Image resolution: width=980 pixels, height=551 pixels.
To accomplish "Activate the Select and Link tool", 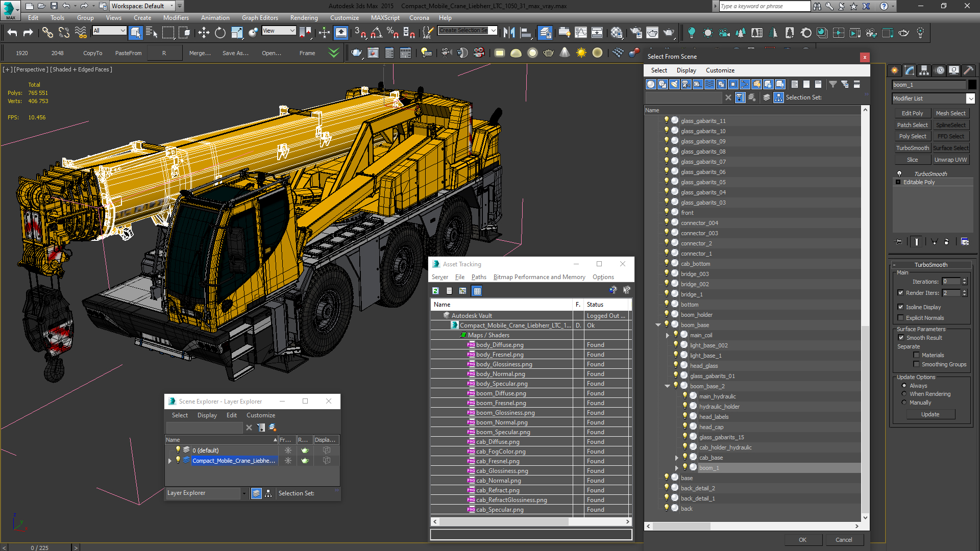I will [47, 33].
